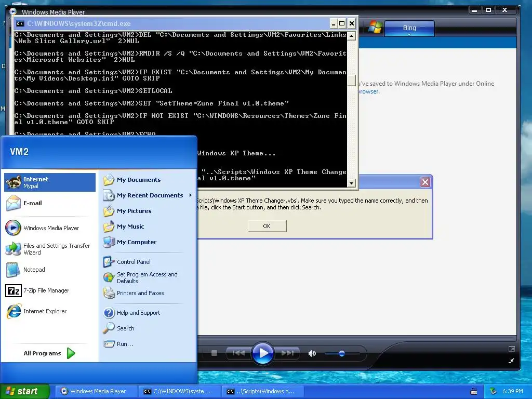This screenshot has height=399, width=532.
Task: Open My Pictures folder
Action: [x=148, y=211]
